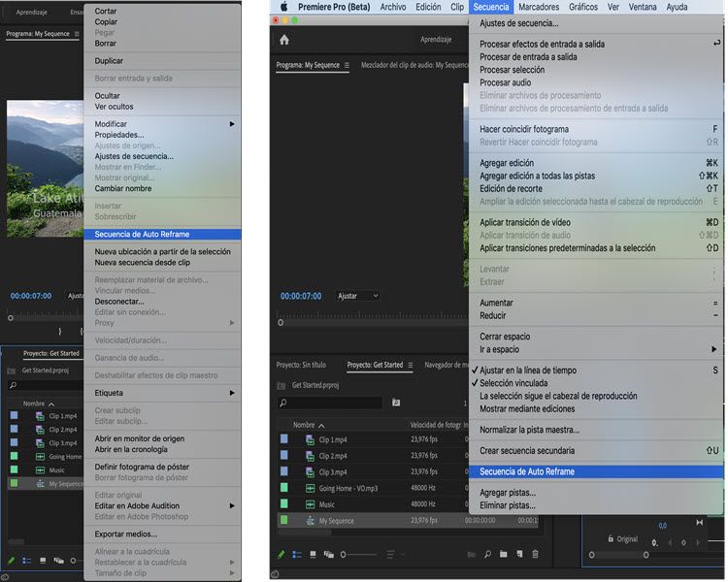Switch to freeform view in right window project panel

pyautogui.click(x=329, y=554)
